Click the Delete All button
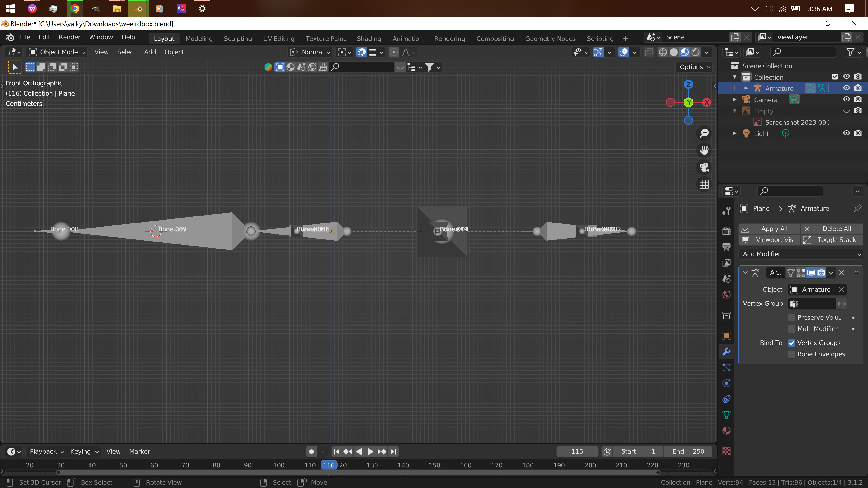Screen dimensions: 868x488 coord(832,229)
